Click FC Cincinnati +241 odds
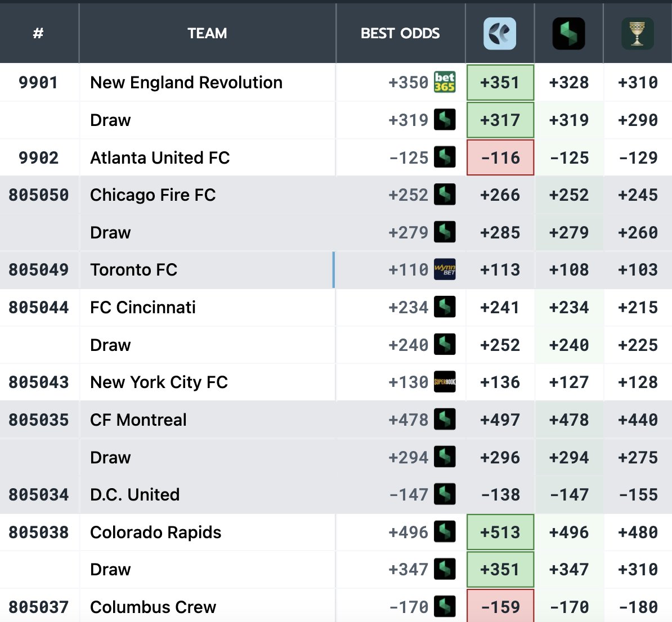 pyautogui.click(x=500, y=308)
